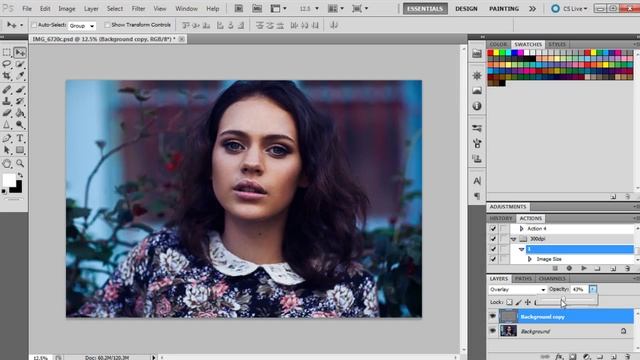Reset default foreground and background colors
Screen dimensions: 640x360
click(4, 191)
